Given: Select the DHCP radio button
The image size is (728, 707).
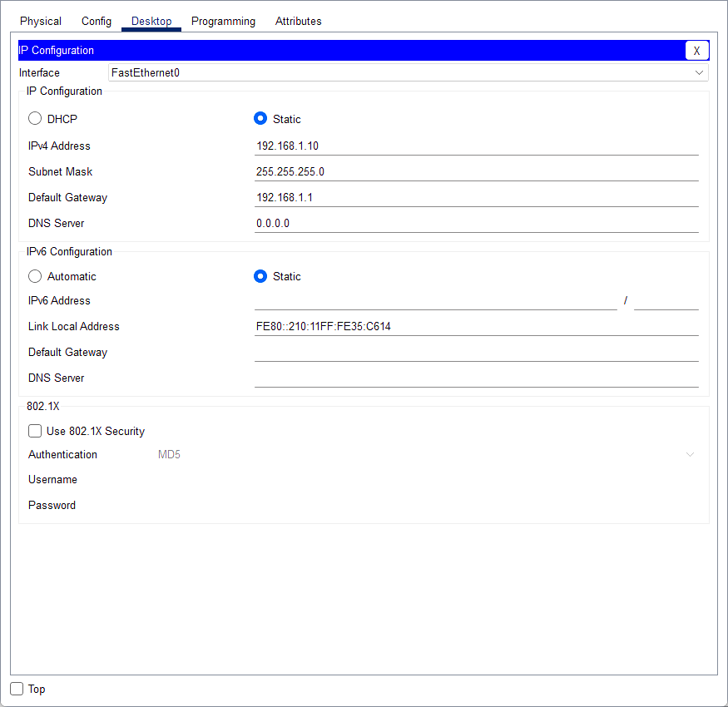Looking at the screenshot, I should (35, 119).
